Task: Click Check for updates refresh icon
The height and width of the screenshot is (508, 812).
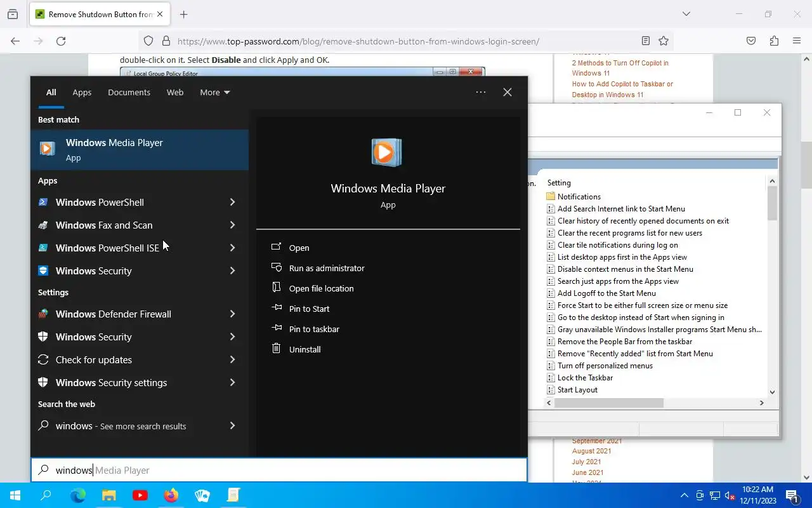Action: (43, 359)
